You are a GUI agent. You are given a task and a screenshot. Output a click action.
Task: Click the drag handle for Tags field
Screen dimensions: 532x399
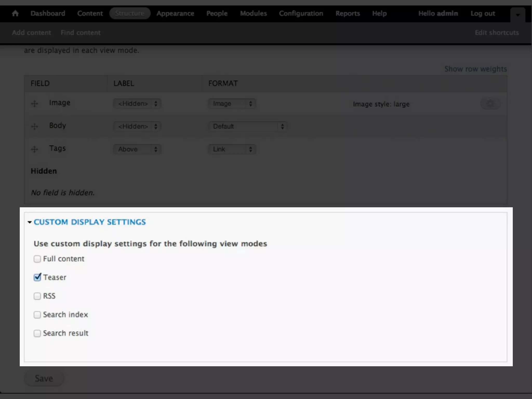[x=35, y=149]
